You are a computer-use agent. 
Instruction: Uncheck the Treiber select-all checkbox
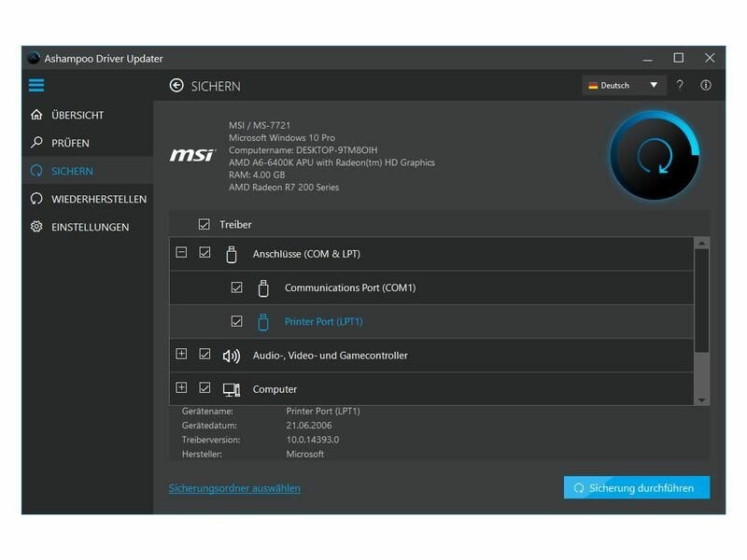(x=204, y=225)
